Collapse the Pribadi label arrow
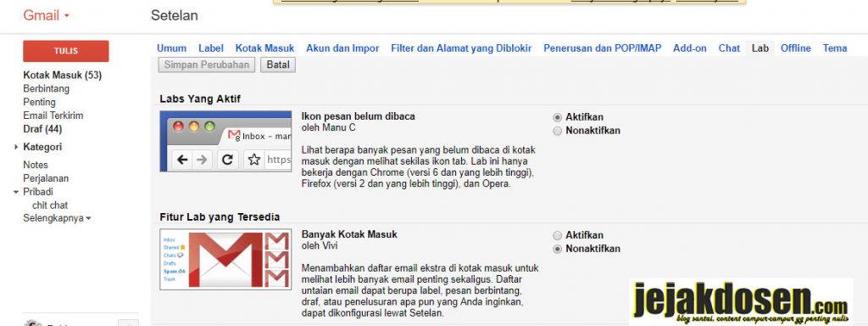Screen dimensions: 868x326 [x=16, y=193]
